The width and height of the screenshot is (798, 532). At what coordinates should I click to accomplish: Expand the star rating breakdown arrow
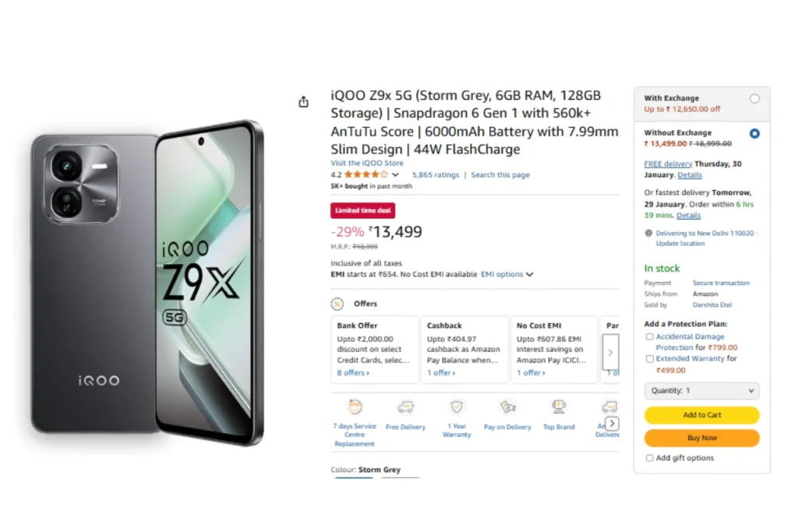(395, 175)
